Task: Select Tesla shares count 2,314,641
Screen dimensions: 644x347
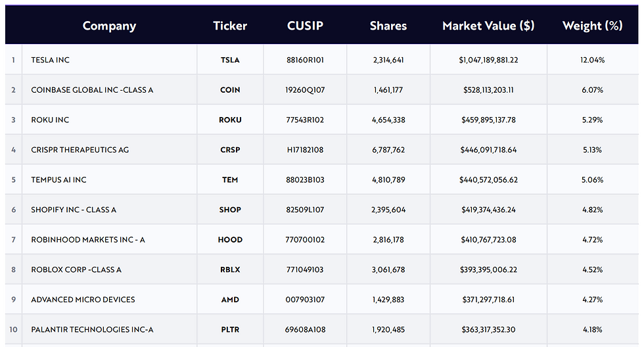Action: click(388, 60)
